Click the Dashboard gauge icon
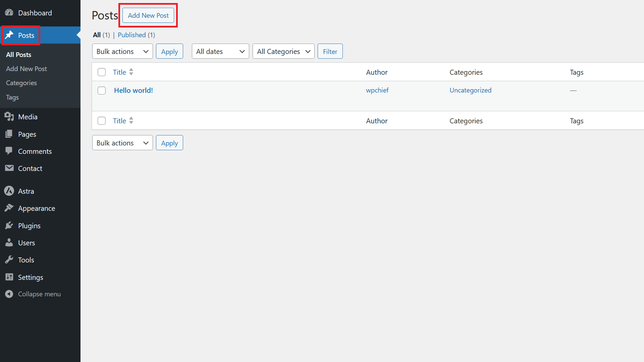This screenshot has height=362, width=644. point(9,13)
